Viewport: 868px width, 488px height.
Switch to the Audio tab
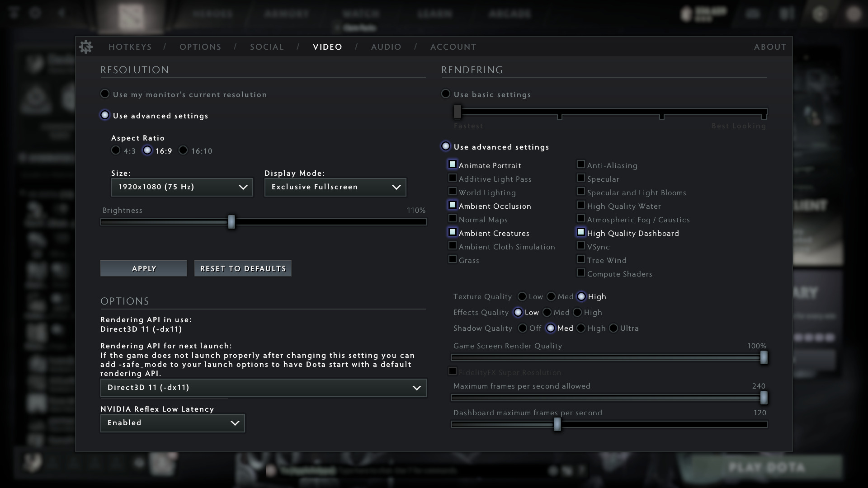point(386,47)
